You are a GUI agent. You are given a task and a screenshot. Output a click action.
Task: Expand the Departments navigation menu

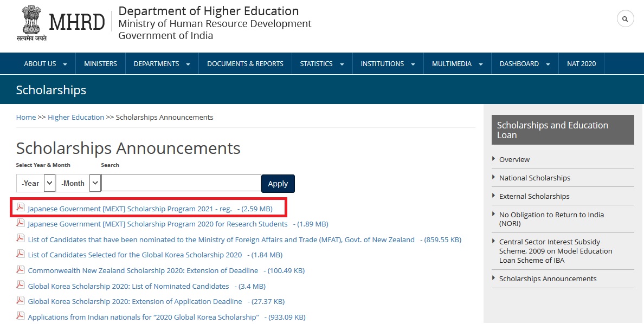pos(162,64)
